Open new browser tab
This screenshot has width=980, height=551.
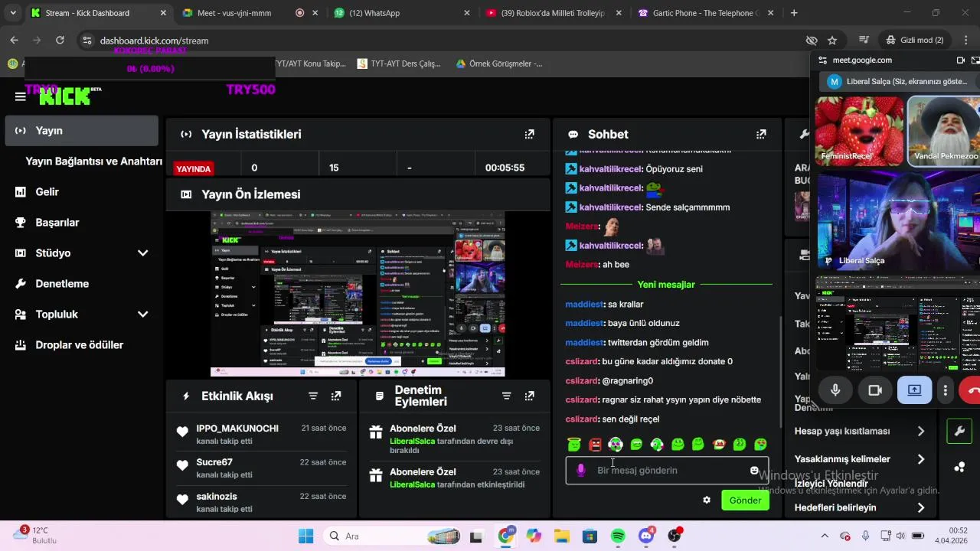tap(794, 13)
